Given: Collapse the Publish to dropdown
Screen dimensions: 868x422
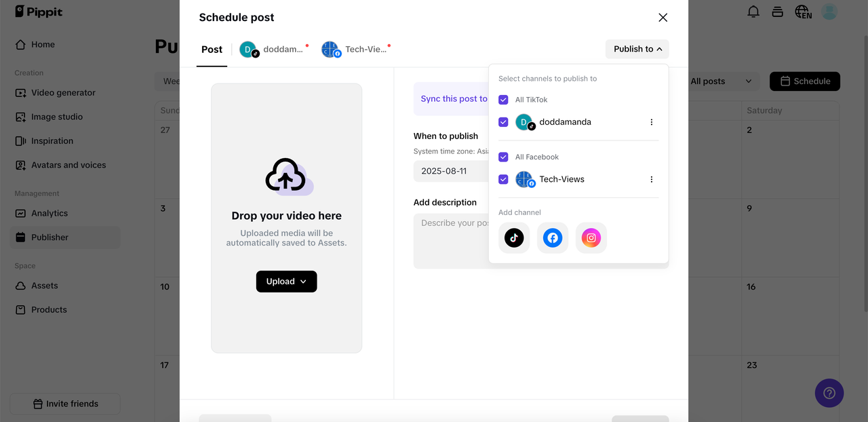Looking at the screenshot, I should click(637, 49).
